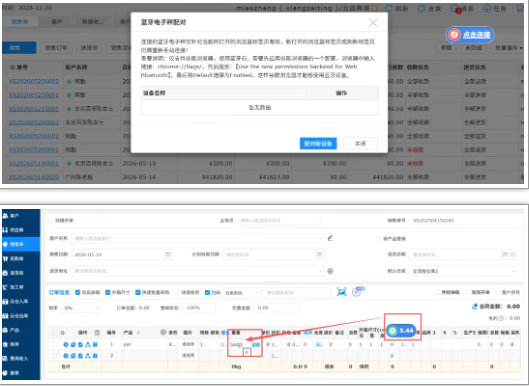Open the 任务 tasks icon in top bar

coord(487,8)
